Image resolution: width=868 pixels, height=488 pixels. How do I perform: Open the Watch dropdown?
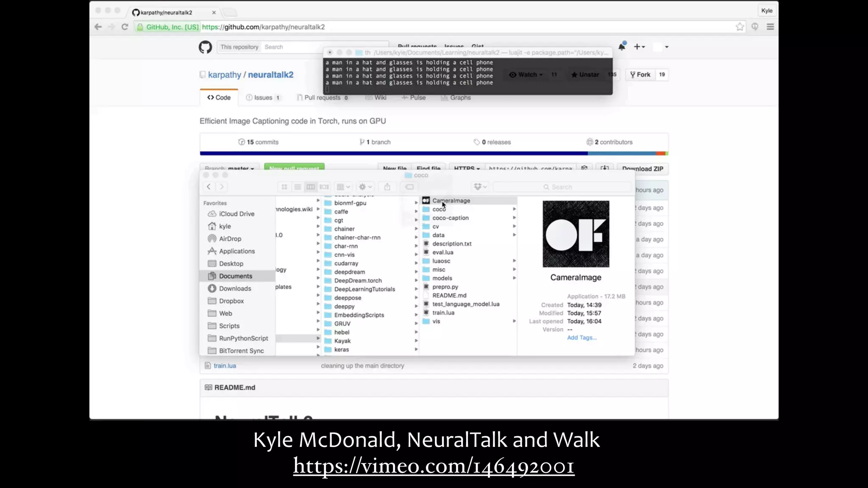(526, 75)
